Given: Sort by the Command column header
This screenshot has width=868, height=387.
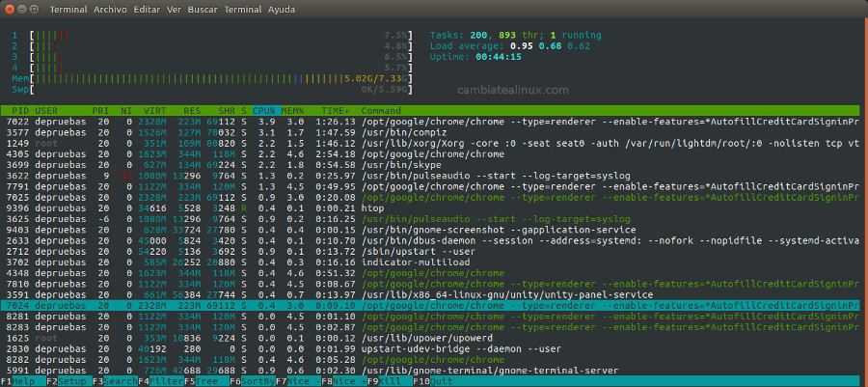Looking at the screenshot, I should 381,111.
